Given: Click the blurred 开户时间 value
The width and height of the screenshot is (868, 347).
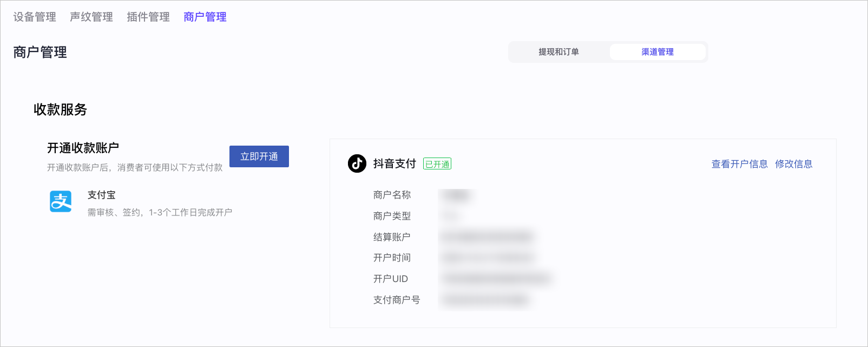Looking at the screenshot, I should click(x=488, y=258).
